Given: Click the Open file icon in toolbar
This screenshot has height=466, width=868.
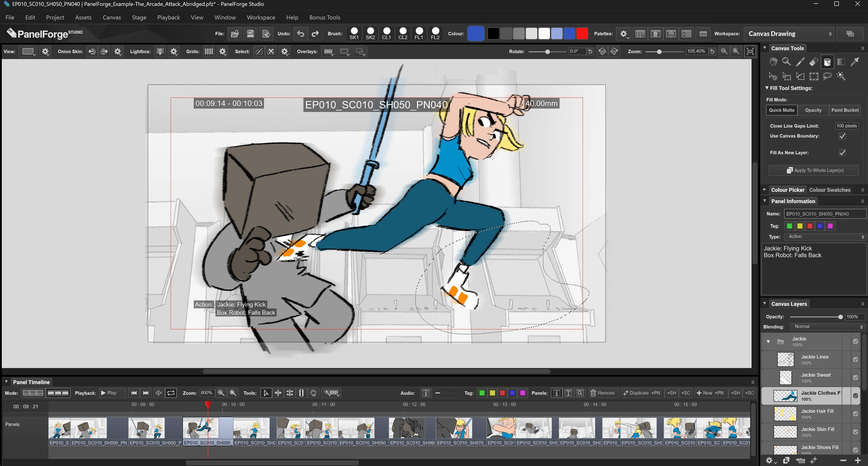Looking at the screenshot, I should [235, 34].
